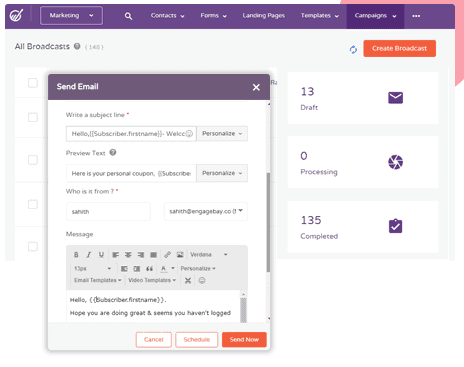Check the first broadcast row checkbox
Screen dimensions: 464x367
[x=33, y=83]
